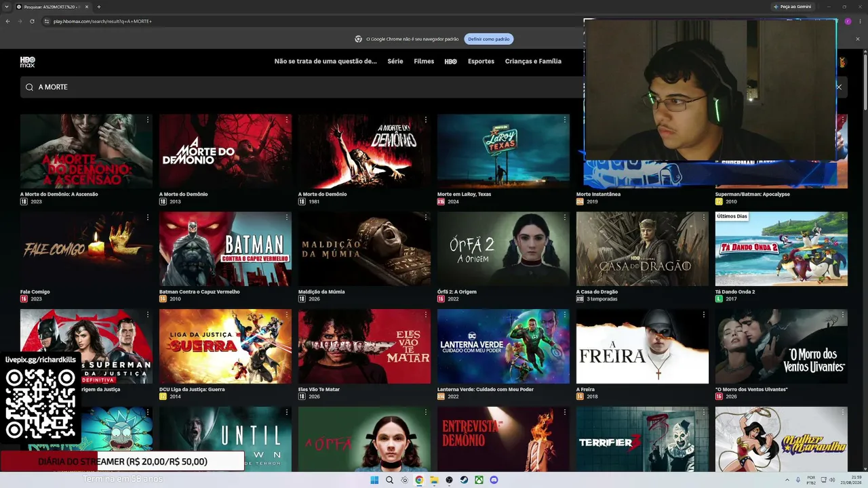Select Crianças e Família menu item

(x=533, y=61)
